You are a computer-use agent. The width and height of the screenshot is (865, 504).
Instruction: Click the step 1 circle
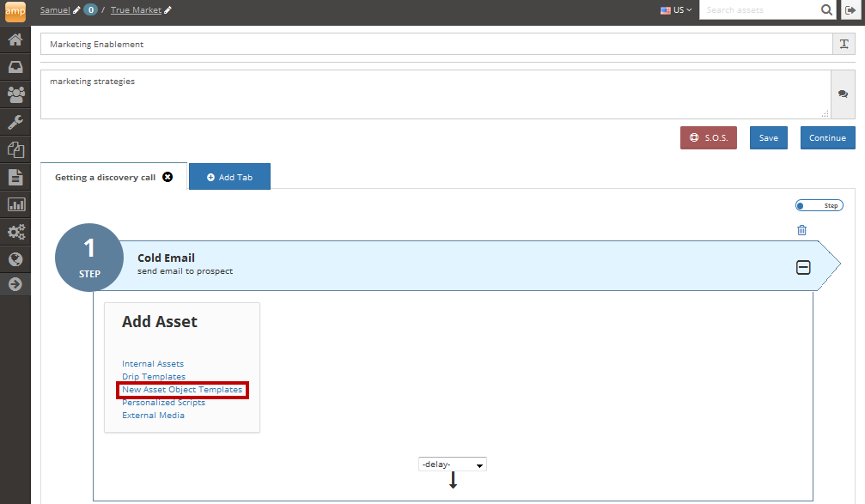(89, 258)
